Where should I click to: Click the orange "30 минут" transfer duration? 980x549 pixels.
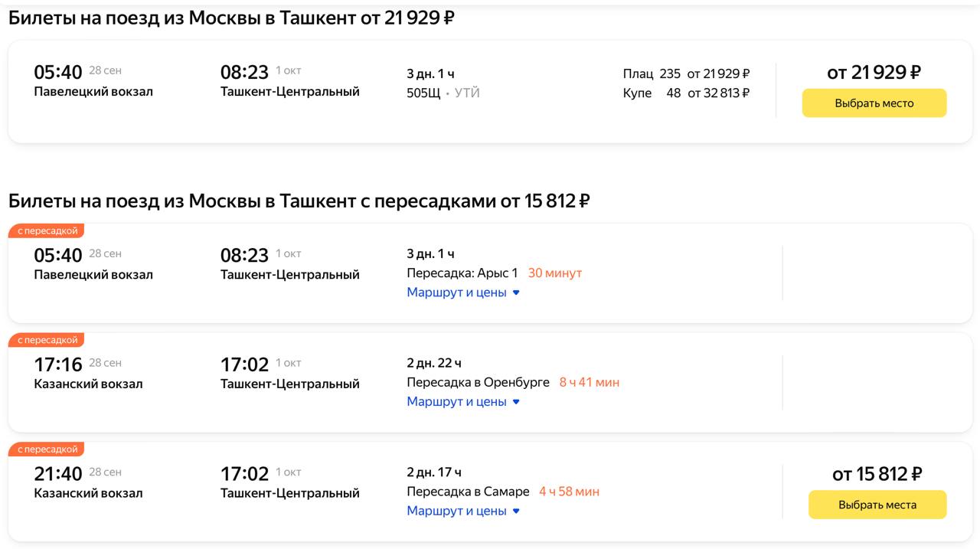(555, 273)
